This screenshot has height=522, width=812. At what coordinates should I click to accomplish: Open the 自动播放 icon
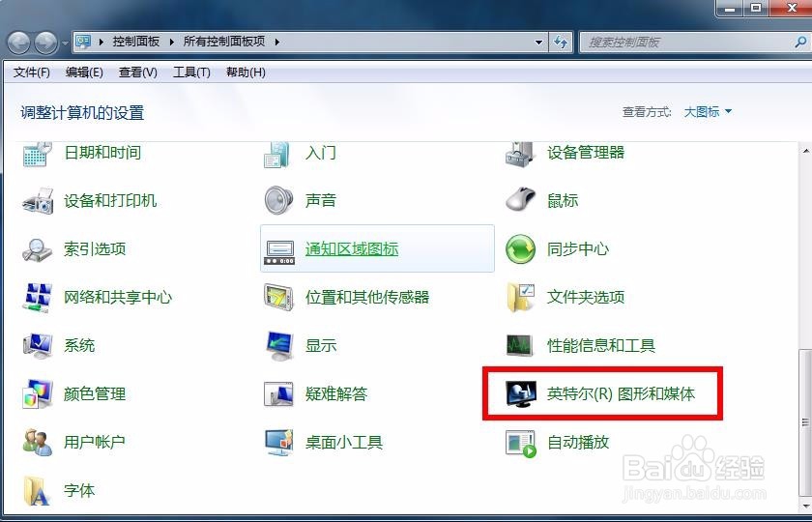pyautogui.click(x=520, y=444)
